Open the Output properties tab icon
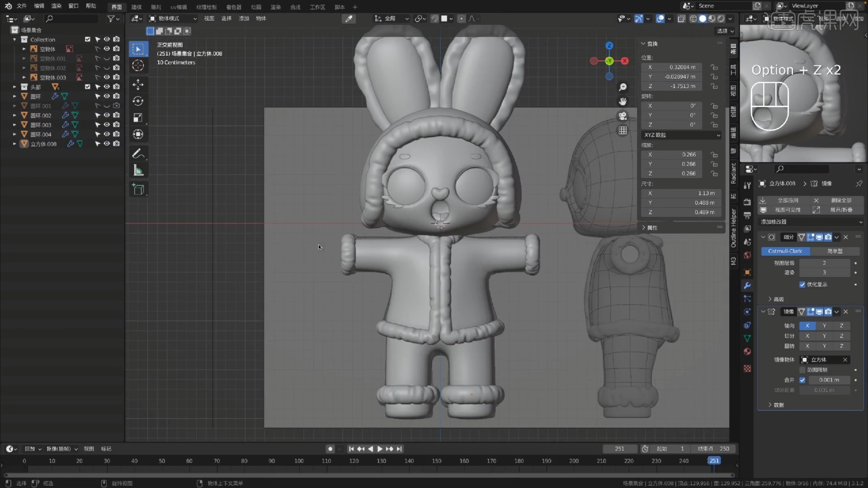Viewport: 868px width, 488px height. pos(747,215)
